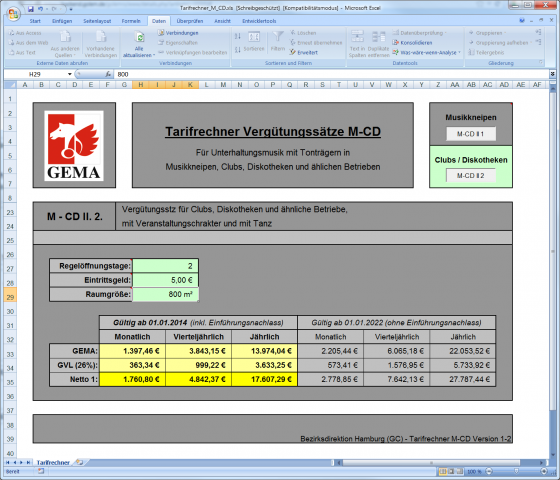Import data with Aus dem Web
Screen dimensions: 560x480
click(x=28, y=42)
